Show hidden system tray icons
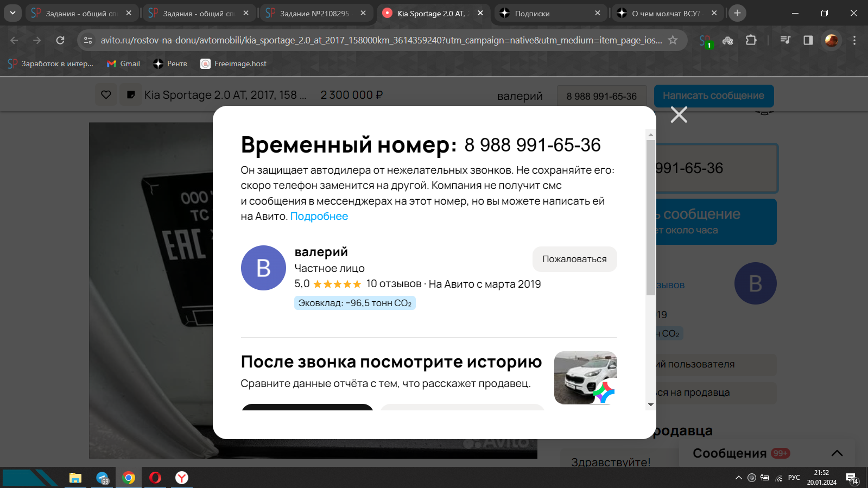The height and width of the screenshot is (488, 868). click(738, 478)
